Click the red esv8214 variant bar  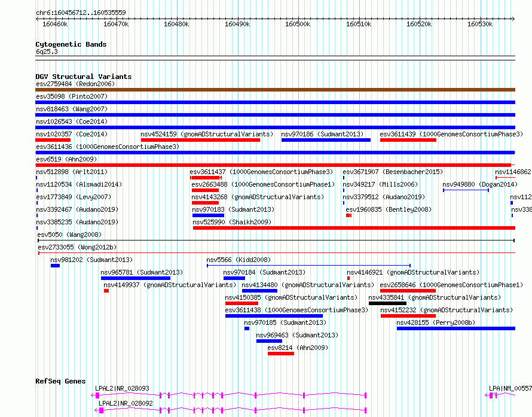coord(281,354)
